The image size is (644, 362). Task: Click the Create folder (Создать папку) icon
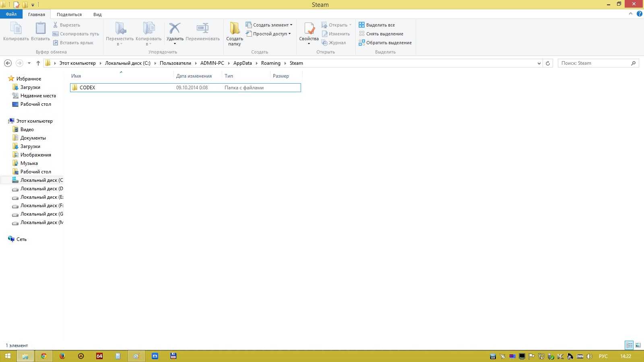(235, 29)
